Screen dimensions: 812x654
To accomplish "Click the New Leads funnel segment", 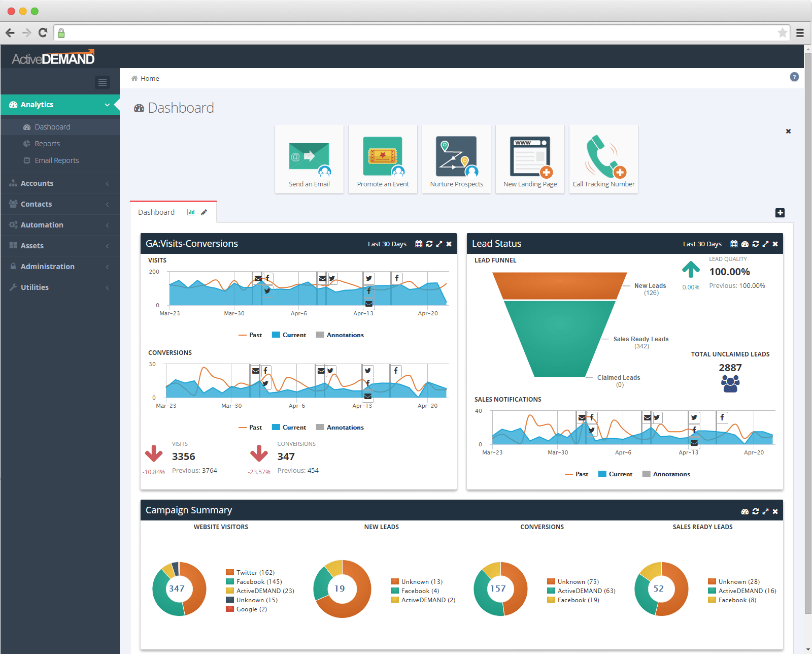I will (560, 286).
